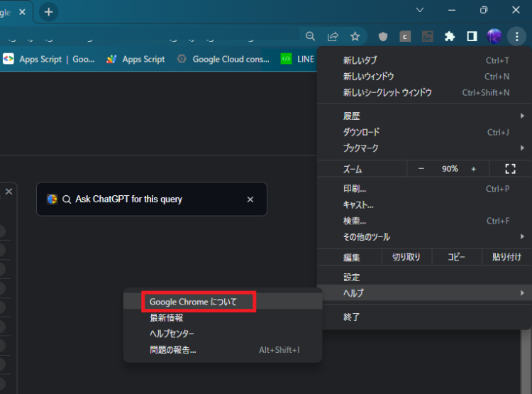
Task: Close the left side panel with X
Action: 9,192
